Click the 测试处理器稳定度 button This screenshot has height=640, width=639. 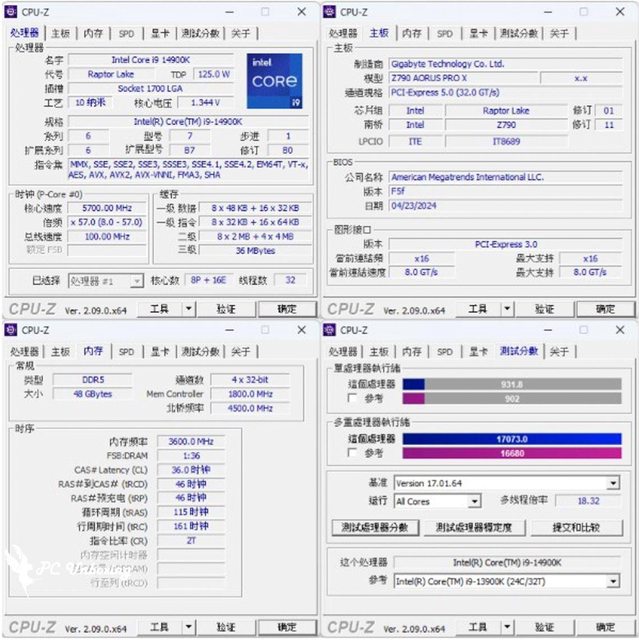point(473,527)
